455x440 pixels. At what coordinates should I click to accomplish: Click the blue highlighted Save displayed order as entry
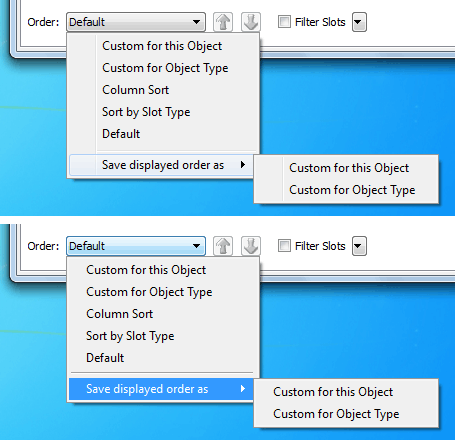pos(161,389)
